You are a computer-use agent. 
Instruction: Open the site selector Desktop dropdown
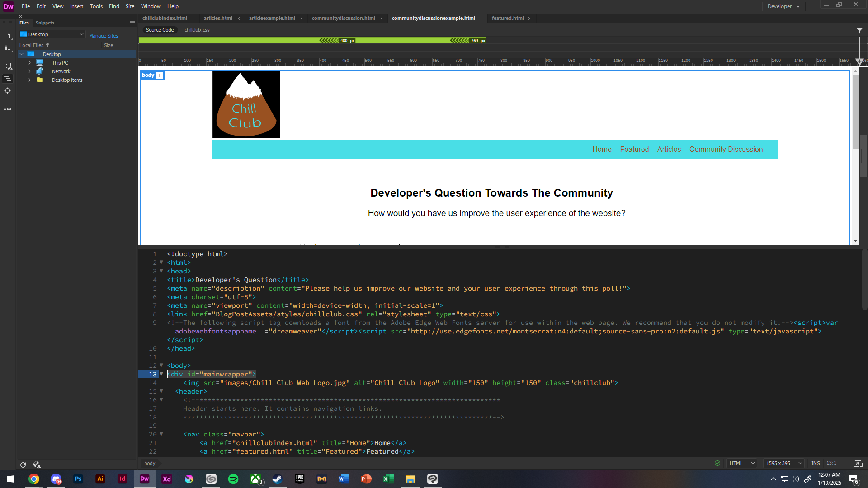pyautogui.click(x=52, y=34)
